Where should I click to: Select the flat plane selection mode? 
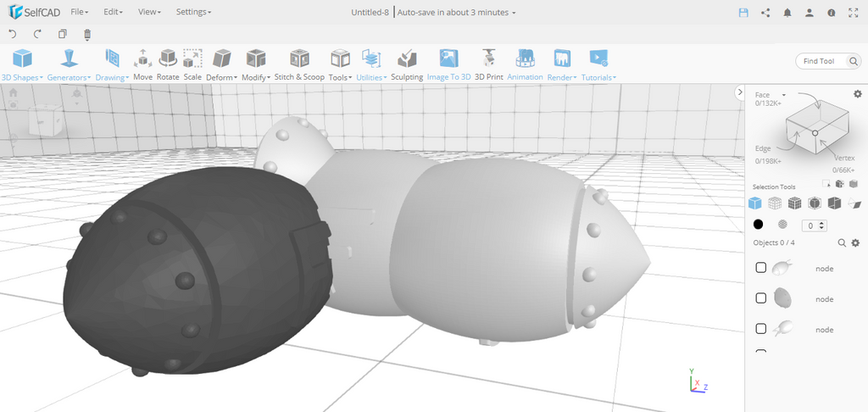tap(854, 203)
